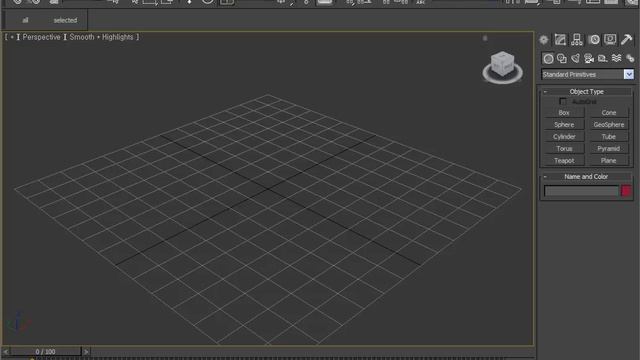
Task: Open the Perspective viewport label menu
Action: pos(41,37)
